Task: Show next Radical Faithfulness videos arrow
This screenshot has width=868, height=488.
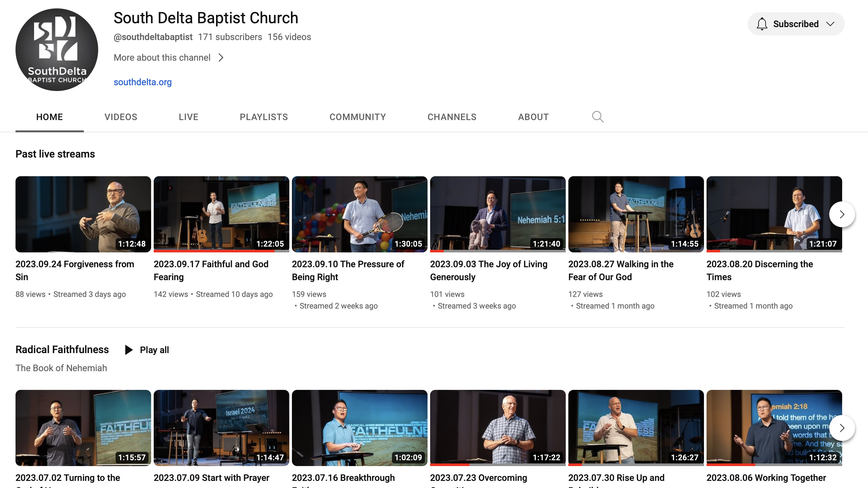Action: [842, 428]
